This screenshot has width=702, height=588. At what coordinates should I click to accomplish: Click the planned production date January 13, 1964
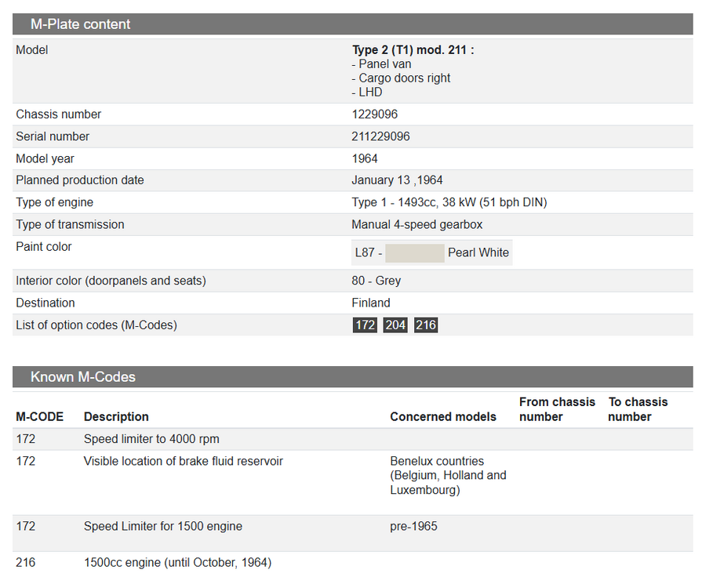[397, 180]
